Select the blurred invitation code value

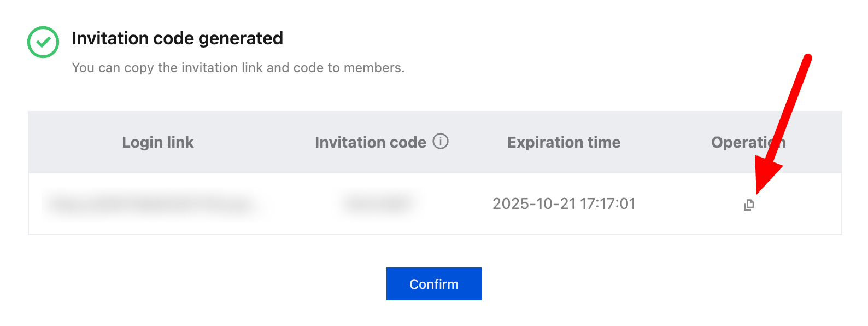click(x=378, y=204)
